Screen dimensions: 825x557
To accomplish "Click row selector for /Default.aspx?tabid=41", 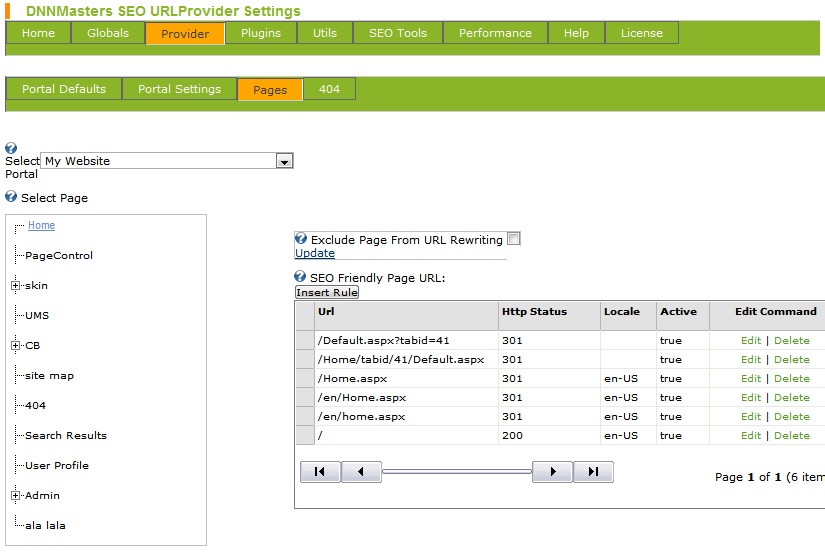I will click(305, 340).
